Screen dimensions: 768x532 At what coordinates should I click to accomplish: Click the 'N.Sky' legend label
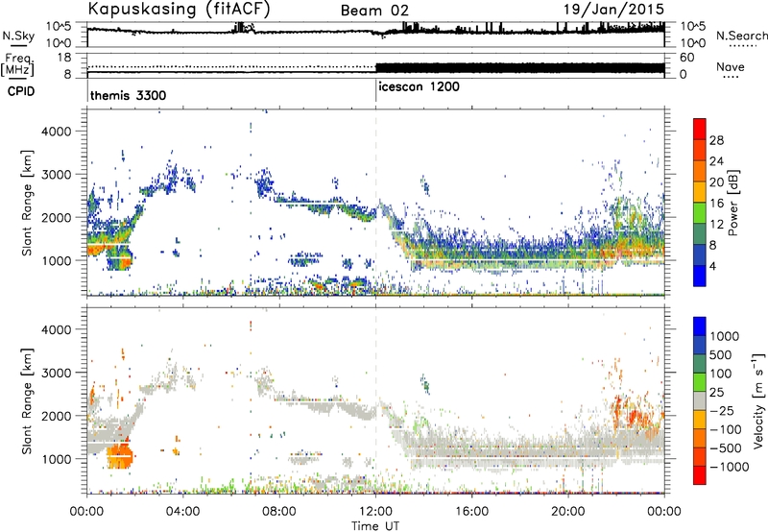tap(18, 36)
